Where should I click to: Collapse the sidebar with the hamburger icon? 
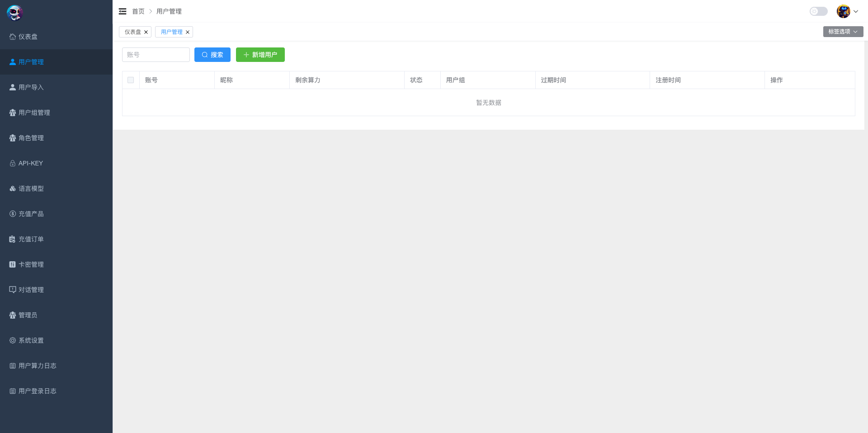pos(123,11)
